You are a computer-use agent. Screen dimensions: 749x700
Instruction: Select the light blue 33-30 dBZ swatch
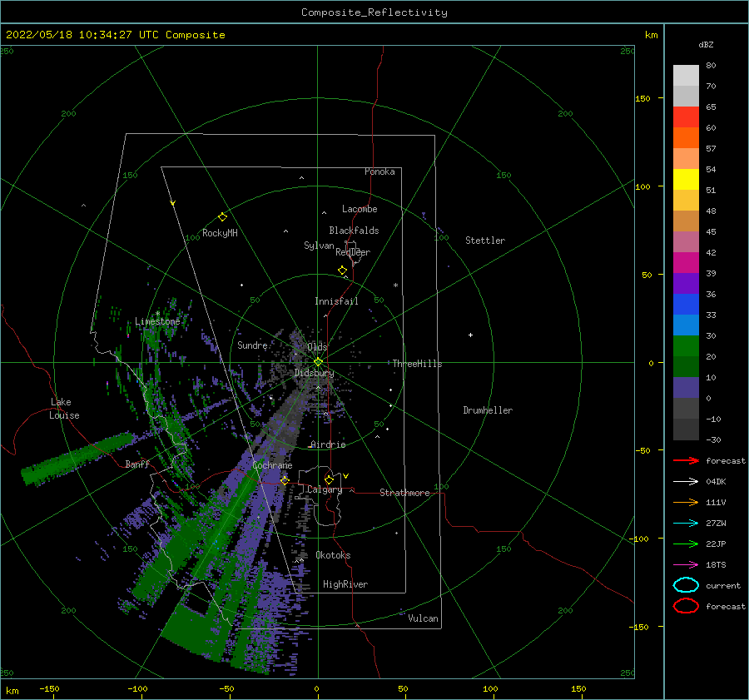686,325
